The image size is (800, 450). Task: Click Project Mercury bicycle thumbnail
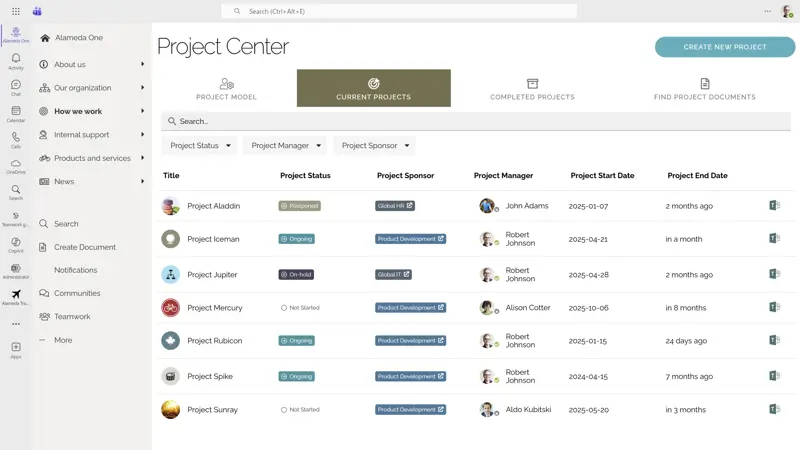170,308
